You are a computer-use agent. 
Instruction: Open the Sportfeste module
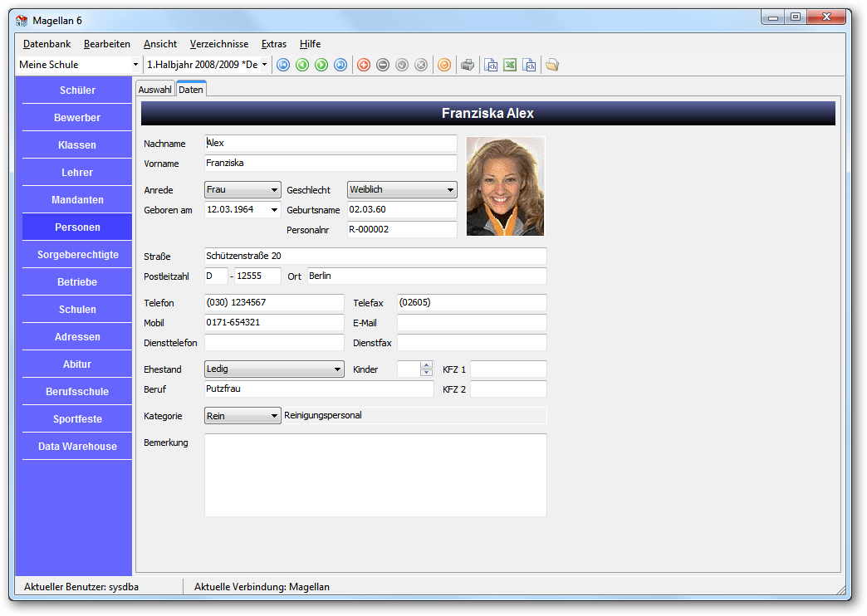[77, 419]
